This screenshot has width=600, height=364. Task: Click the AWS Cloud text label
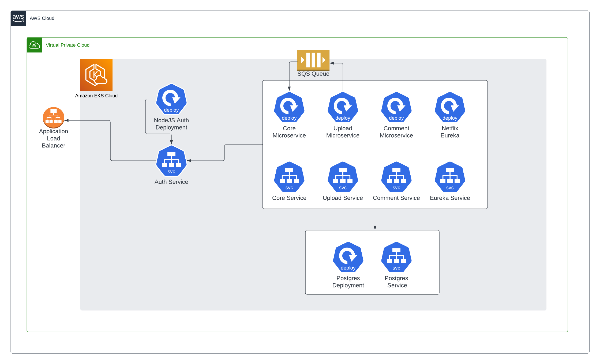(x=42, y=18)
